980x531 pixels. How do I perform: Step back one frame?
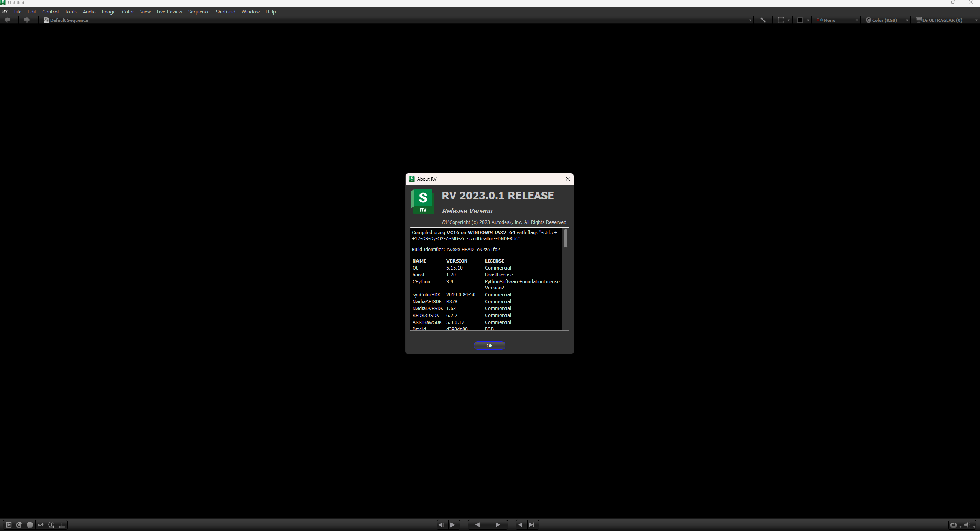click(x=441, y=524)
